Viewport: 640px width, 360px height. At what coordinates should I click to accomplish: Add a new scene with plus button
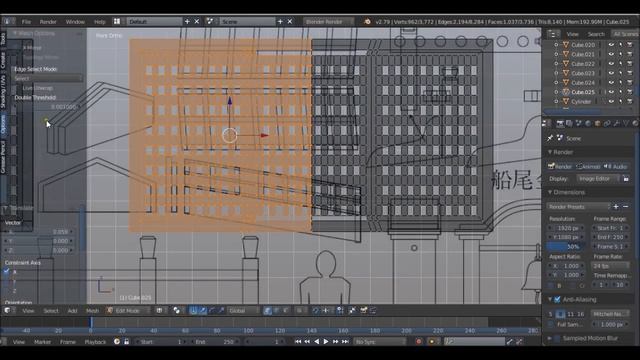(x=280, y=21)
